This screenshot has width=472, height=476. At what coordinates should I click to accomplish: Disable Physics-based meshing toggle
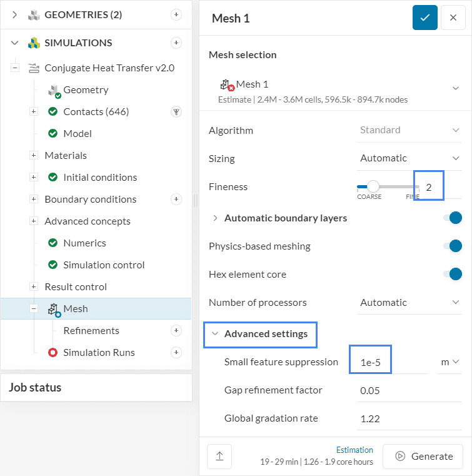452,246
